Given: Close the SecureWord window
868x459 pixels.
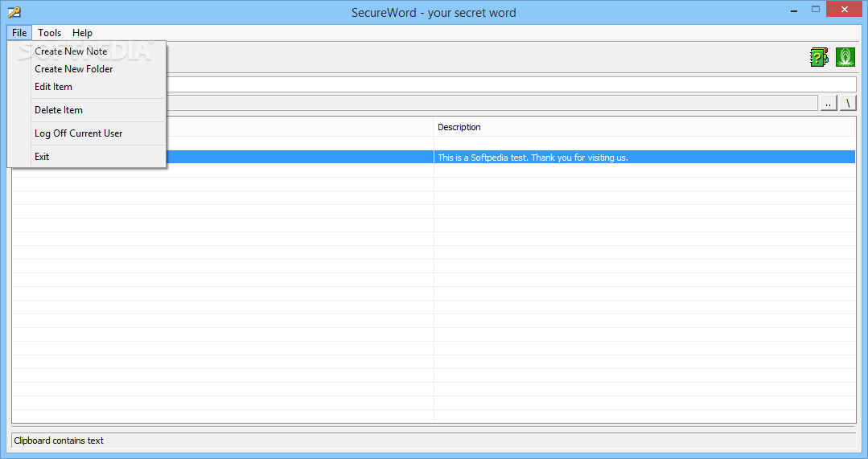Looking at the screenshot, I should point(844,10).
